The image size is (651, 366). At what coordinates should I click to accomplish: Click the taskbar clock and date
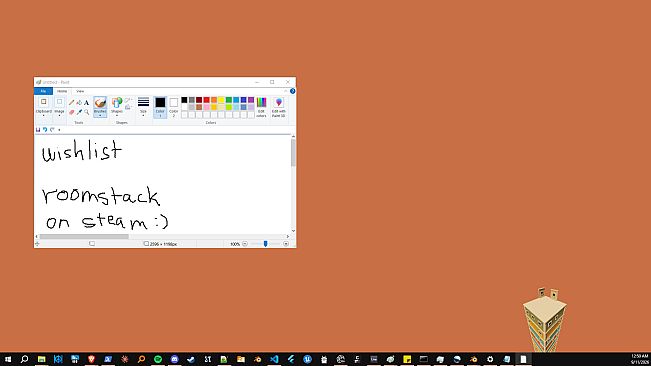(639, 359)
